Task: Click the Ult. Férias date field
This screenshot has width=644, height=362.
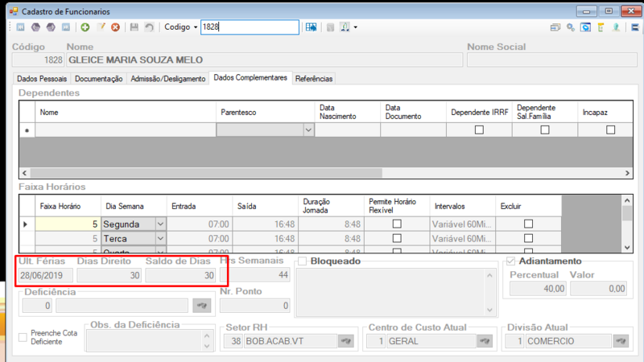Action: (46, 275)
